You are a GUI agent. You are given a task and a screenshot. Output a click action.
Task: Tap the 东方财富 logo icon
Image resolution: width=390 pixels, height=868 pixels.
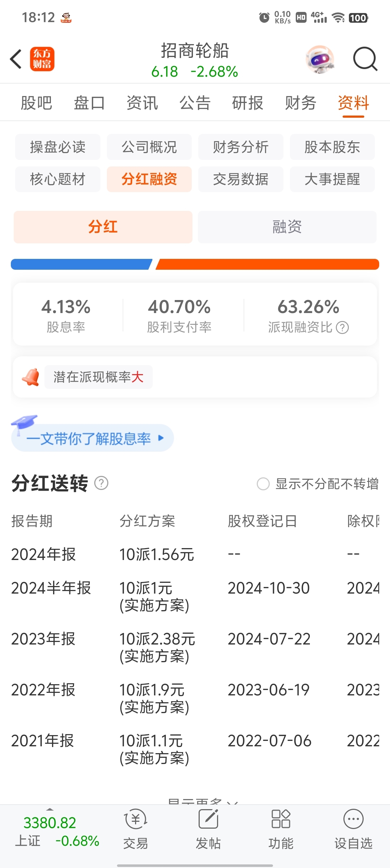(x=42, y=59)
